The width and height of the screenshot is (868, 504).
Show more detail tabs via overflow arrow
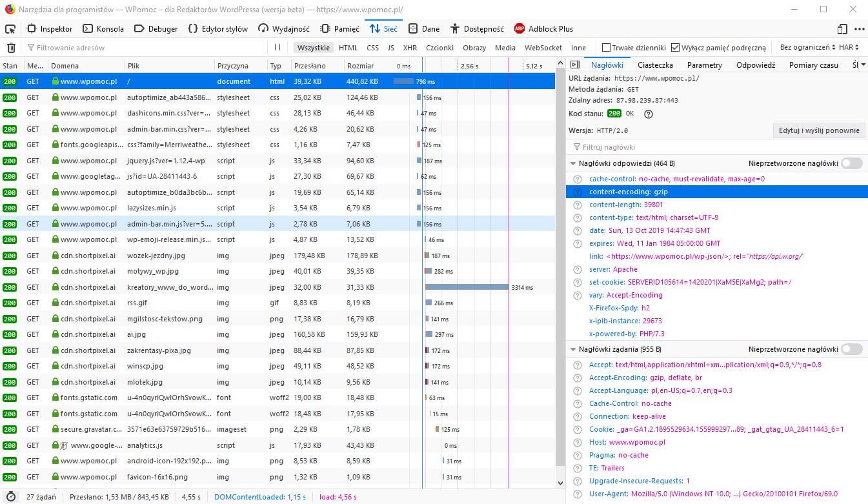[x=863, y=65]
